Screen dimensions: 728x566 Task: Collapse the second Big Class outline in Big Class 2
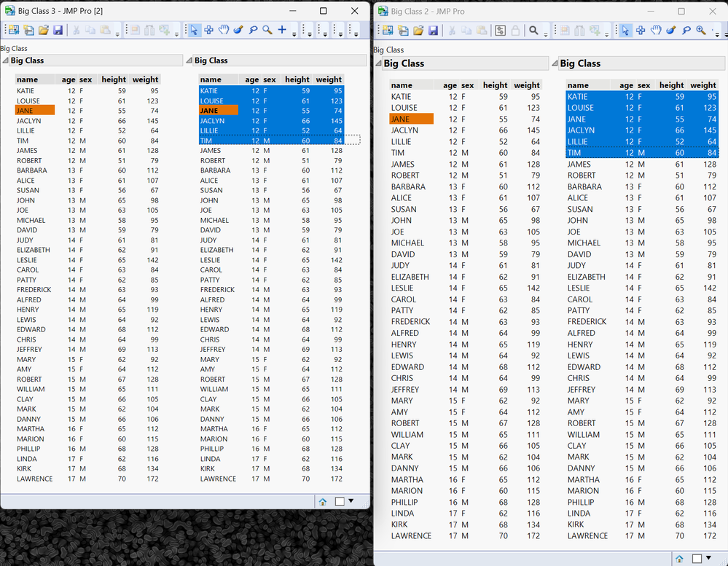(x=555, y=63)
